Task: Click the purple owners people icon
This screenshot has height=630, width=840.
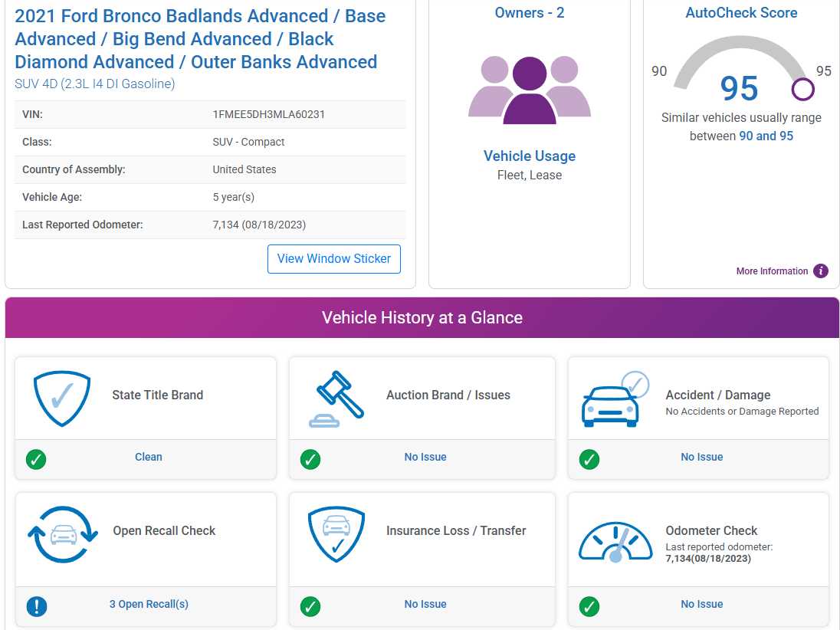Action: coord(529,90)
